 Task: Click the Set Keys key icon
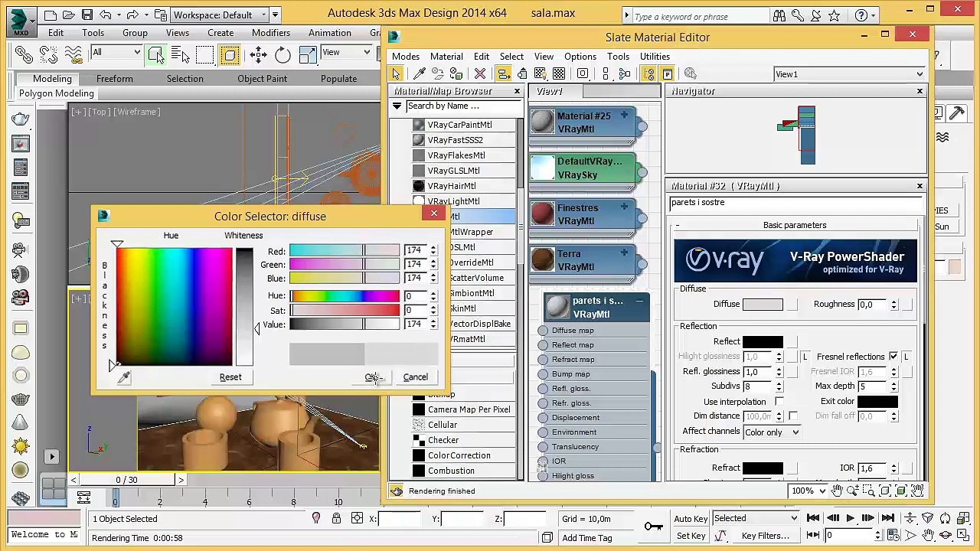pyautogui.click(x=653, y=527)
